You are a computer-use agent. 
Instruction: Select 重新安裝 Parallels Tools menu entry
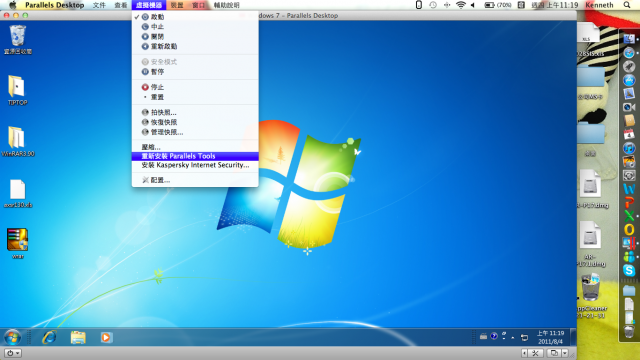tap(195, 156)
